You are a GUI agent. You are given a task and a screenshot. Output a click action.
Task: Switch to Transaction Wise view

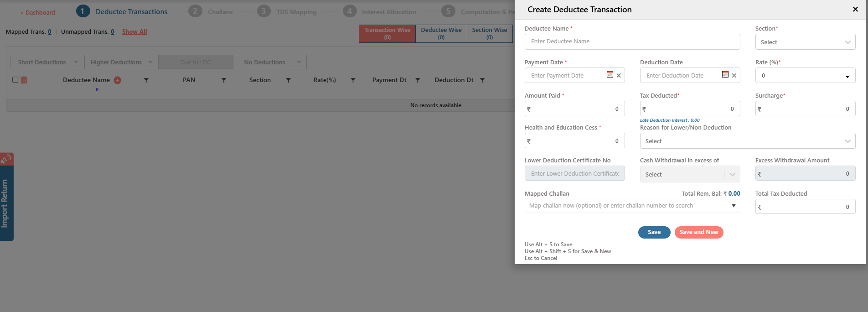[387, 33]
